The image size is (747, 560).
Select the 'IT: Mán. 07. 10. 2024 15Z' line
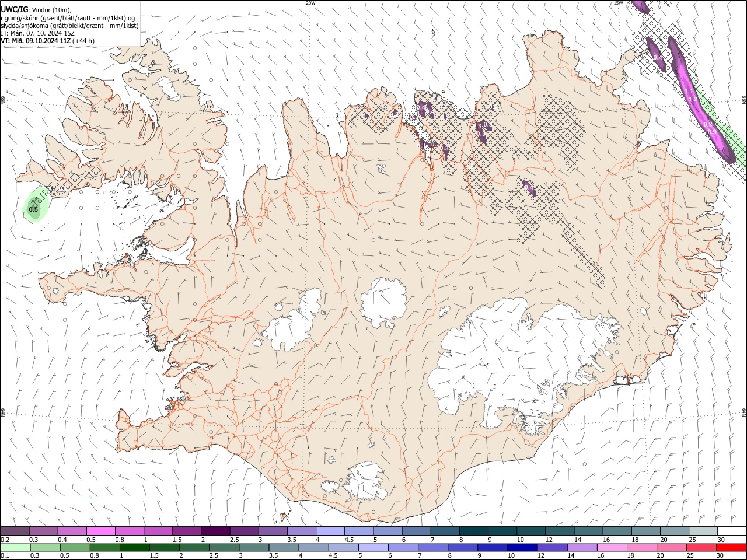(38, 33)
